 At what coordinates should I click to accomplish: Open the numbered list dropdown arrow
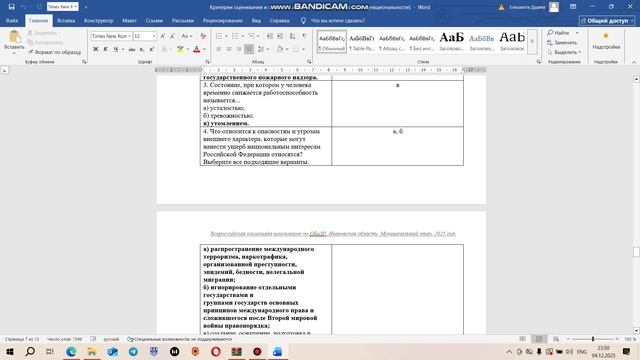point(242,36)
